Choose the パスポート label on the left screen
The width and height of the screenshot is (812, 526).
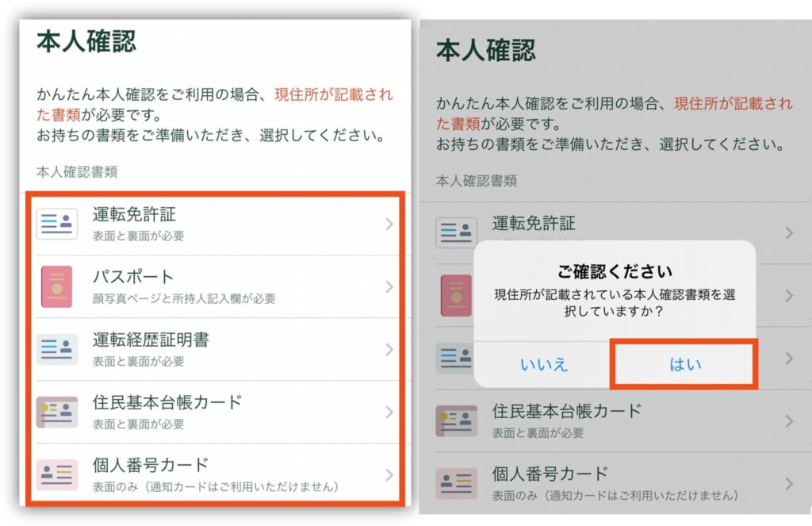point(133,277)
